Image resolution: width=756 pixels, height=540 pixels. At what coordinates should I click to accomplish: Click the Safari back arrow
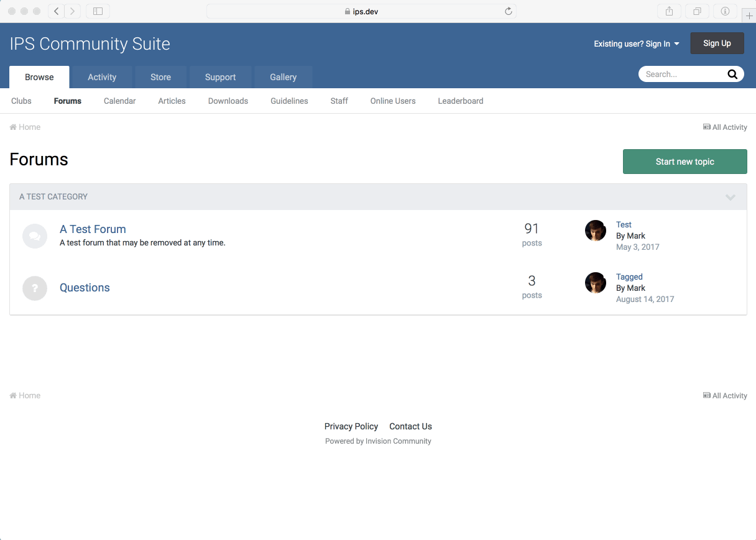coord(56,11)
